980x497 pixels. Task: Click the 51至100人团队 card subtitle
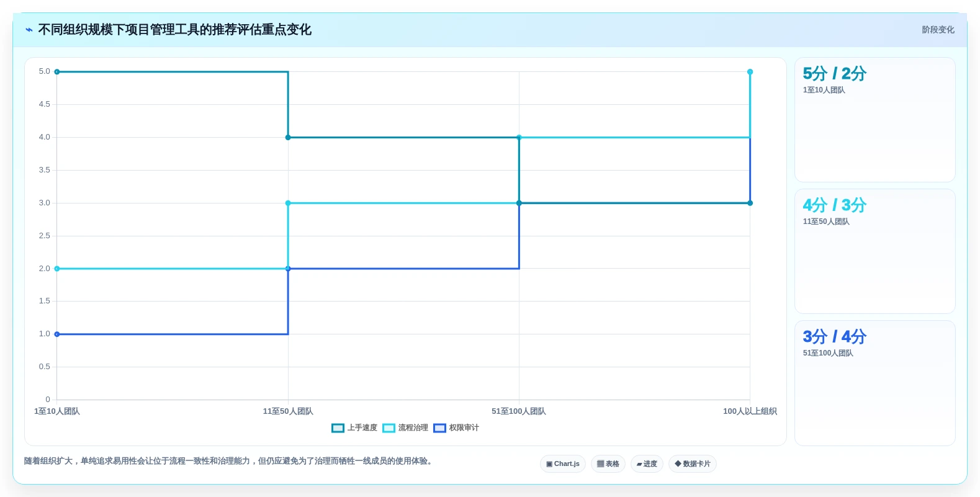pyautogui.click(x=828, y=354)
